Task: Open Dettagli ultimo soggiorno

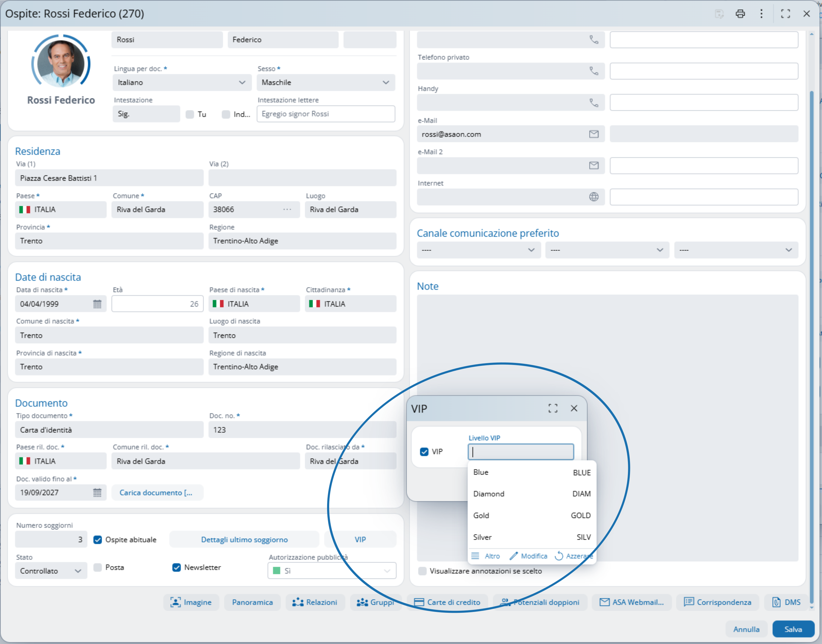Action: pyautogui.click(x=244, y=540)
